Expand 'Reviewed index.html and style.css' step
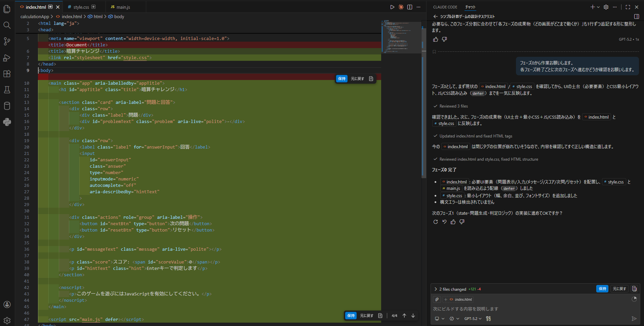644x326 pixels. point(486,159)
